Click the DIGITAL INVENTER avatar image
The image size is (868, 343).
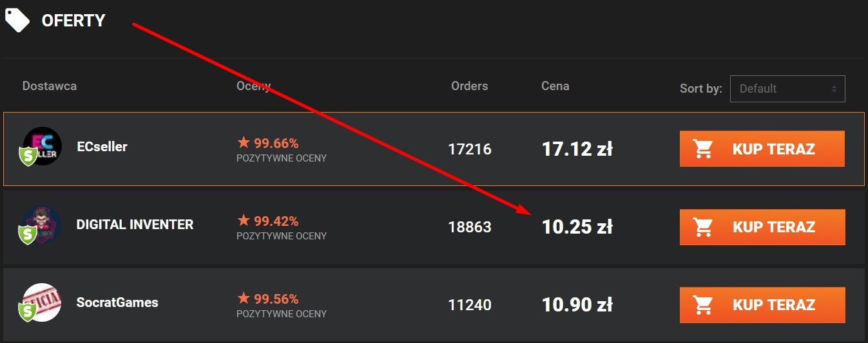43,225
